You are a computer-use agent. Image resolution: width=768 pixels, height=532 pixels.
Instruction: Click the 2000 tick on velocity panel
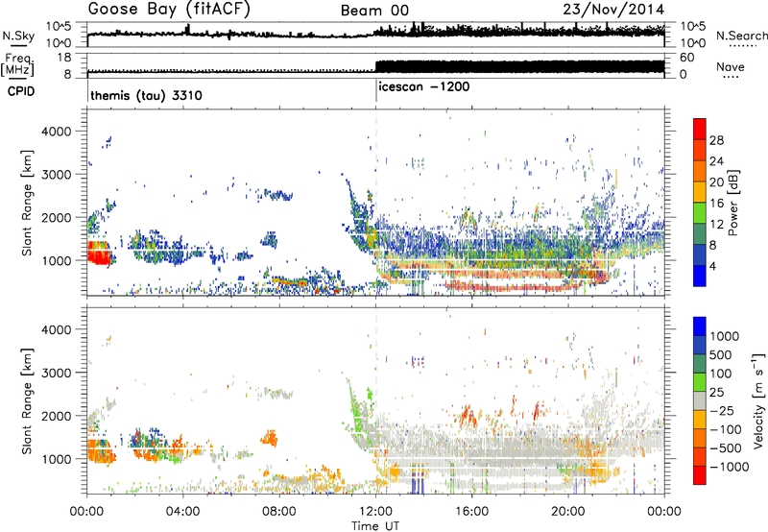[57, 416]
